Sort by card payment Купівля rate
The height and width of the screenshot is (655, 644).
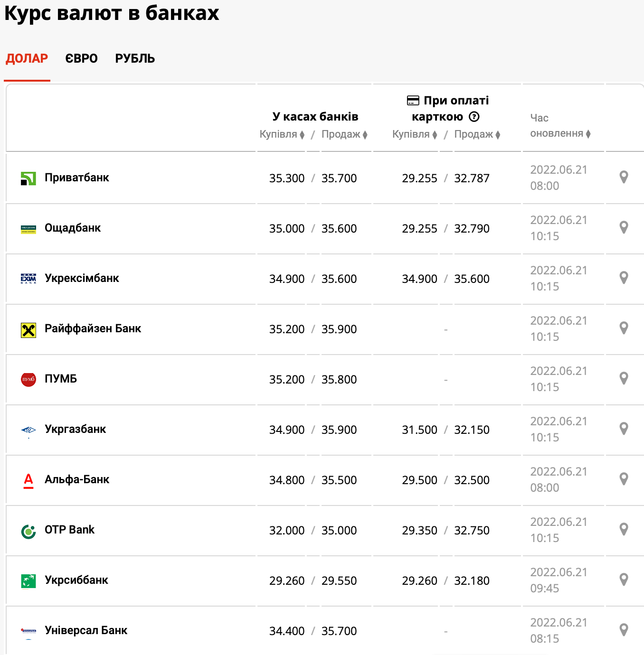pos(415,134)
